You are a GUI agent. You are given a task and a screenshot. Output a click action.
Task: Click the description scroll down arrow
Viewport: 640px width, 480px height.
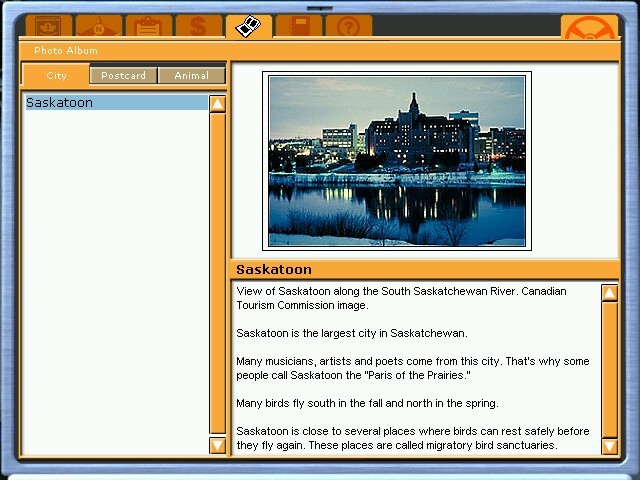609,446
